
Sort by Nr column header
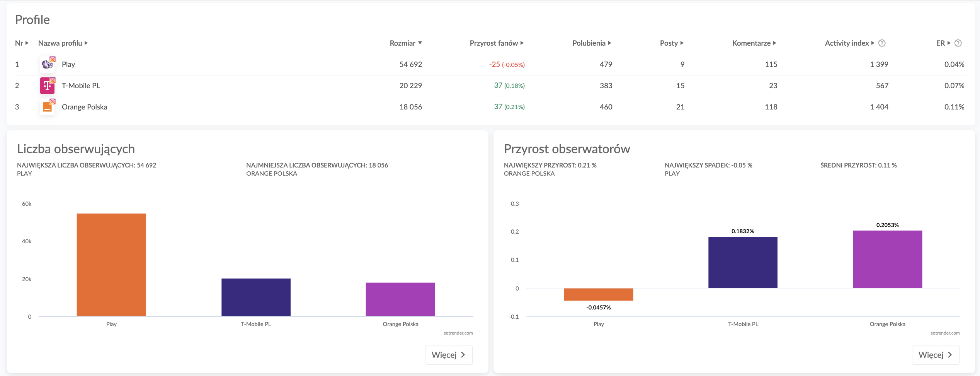22,43
